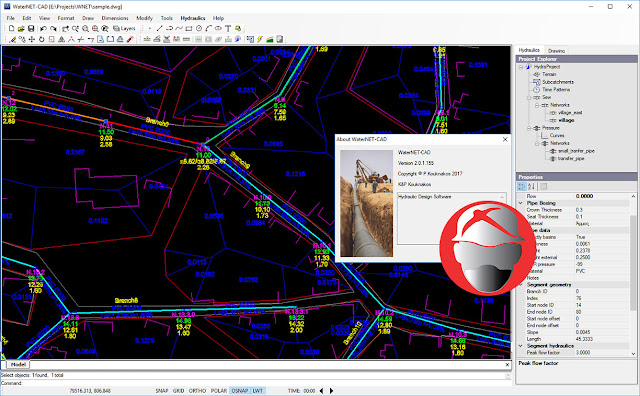The height and width of the screenshot is (396, 640).
Task: Select village_east network in Project Explorer
Action: click(570, 113)
